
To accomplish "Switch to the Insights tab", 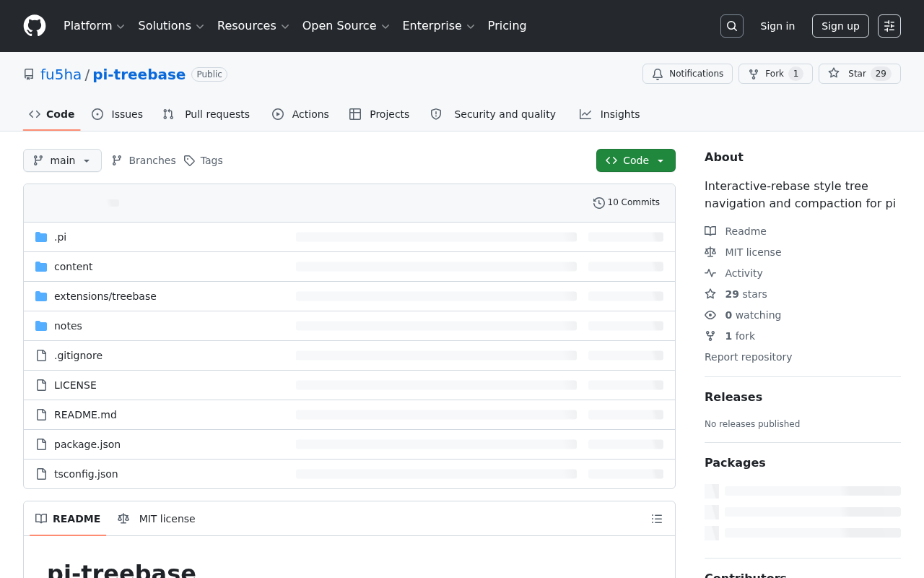I will point(609,114).
